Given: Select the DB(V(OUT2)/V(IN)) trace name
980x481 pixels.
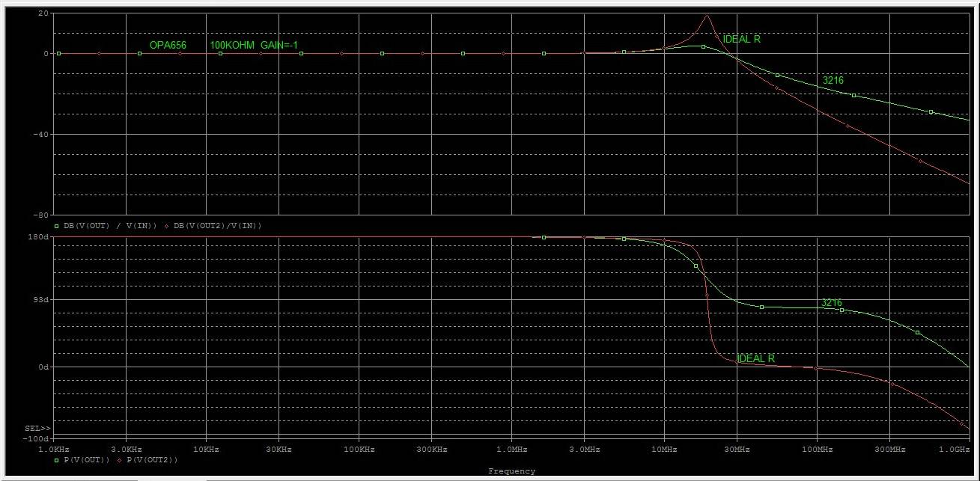Looking at the screenshot, I should (218, 225).
